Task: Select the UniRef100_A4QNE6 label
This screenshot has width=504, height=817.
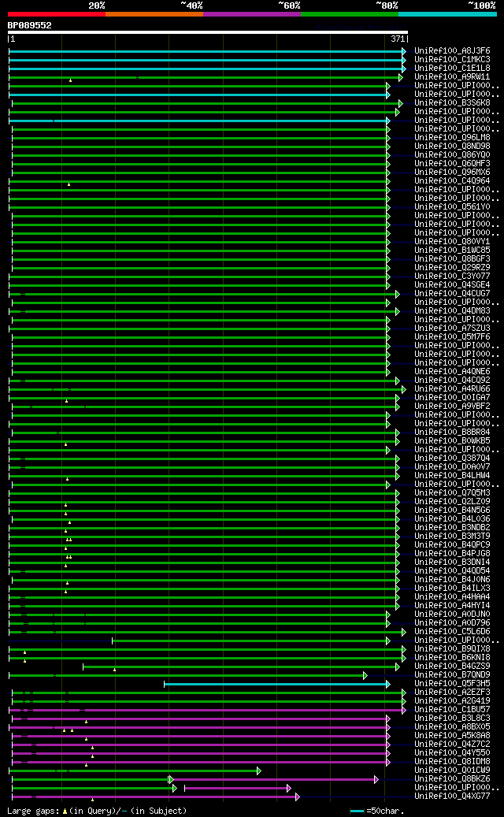Action: [x=452, y=372]
